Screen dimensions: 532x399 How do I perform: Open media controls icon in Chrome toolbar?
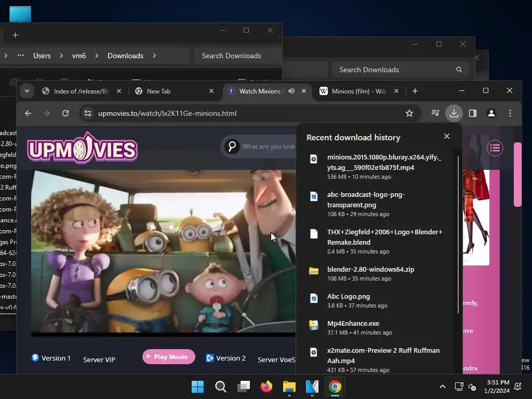(435, 113)
